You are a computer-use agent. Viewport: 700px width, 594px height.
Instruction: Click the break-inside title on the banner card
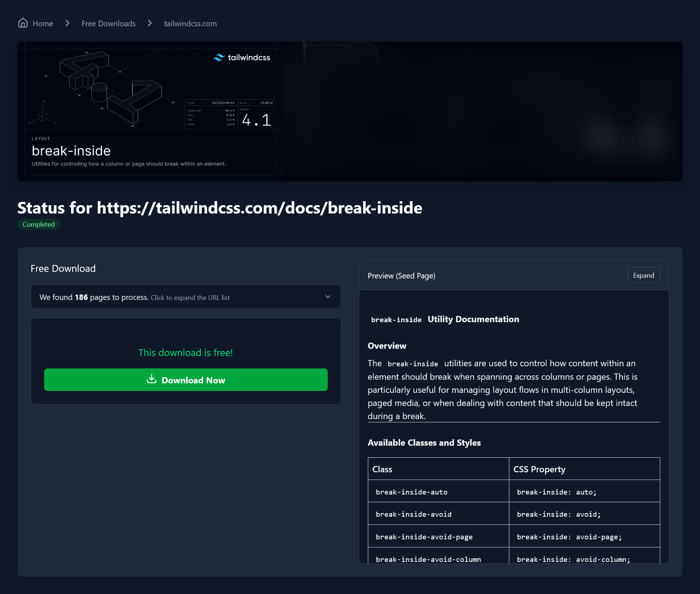point(71,151)
